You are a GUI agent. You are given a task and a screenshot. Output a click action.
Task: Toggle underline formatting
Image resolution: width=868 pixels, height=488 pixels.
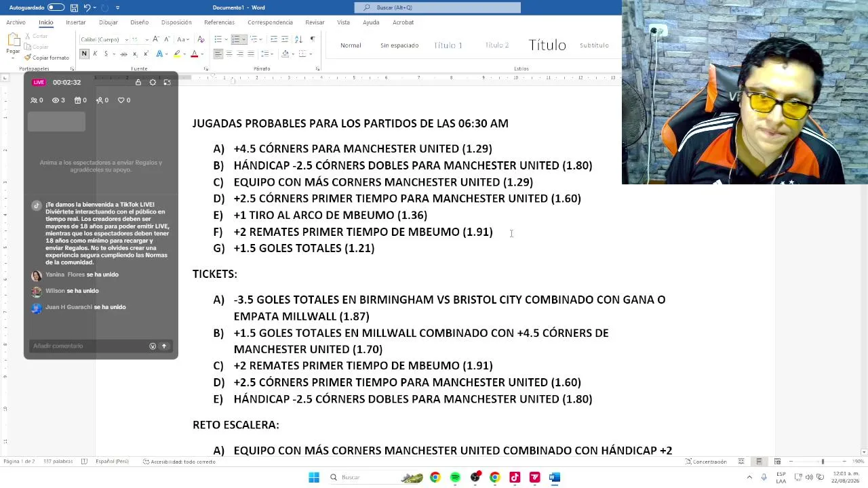click(x=106, y=54)
